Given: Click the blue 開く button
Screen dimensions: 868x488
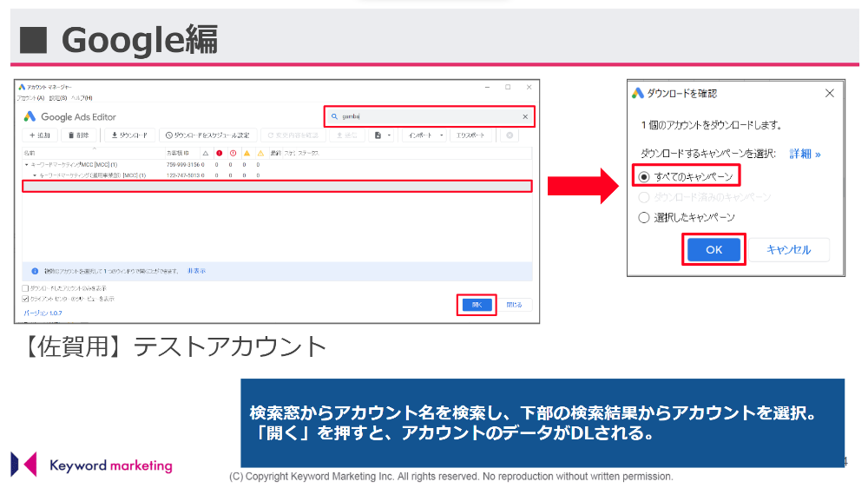Looking at the screenshot, I should pyautogui.click(x=477, y=305).
